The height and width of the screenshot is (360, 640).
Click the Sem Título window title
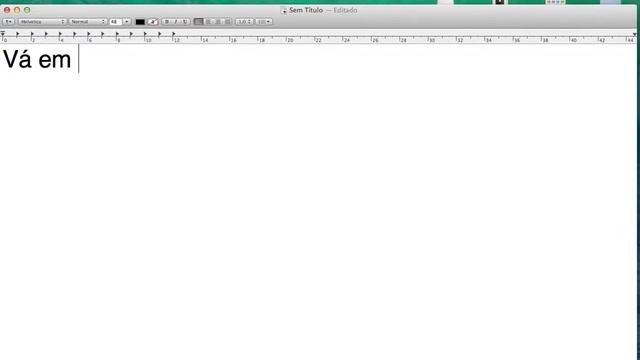point(306,10)
